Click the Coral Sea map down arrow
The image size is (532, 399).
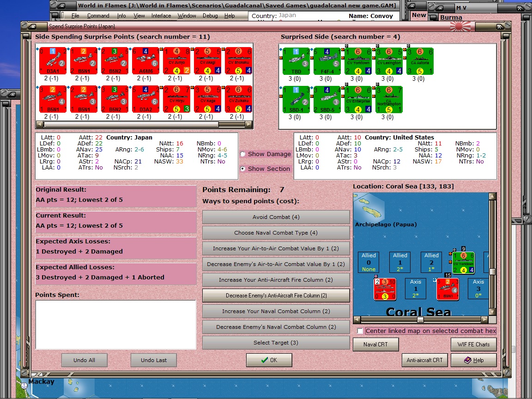(493, 311)
